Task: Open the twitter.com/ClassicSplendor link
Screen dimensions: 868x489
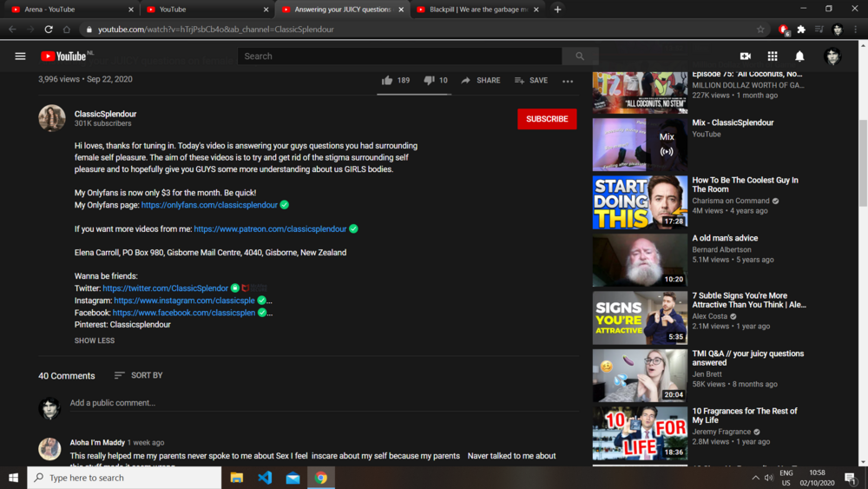Action: tap(165, 288)
